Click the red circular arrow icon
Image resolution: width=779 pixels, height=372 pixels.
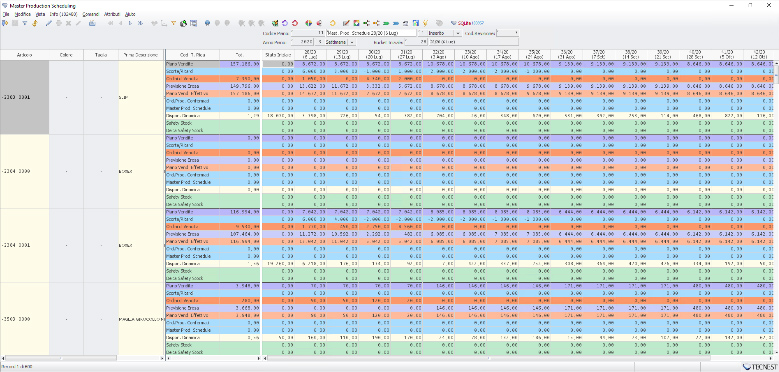tap(295, 23)
